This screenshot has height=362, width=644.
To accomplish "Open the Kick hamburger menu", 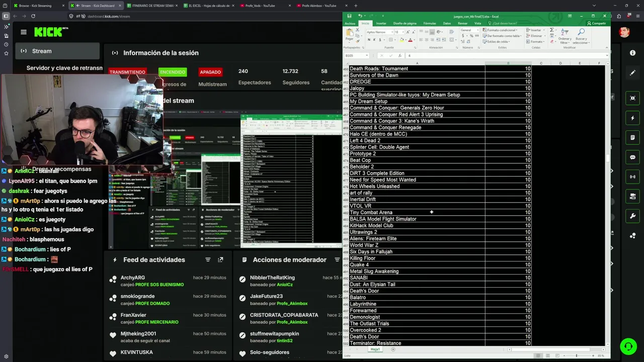I will point(24,32).
